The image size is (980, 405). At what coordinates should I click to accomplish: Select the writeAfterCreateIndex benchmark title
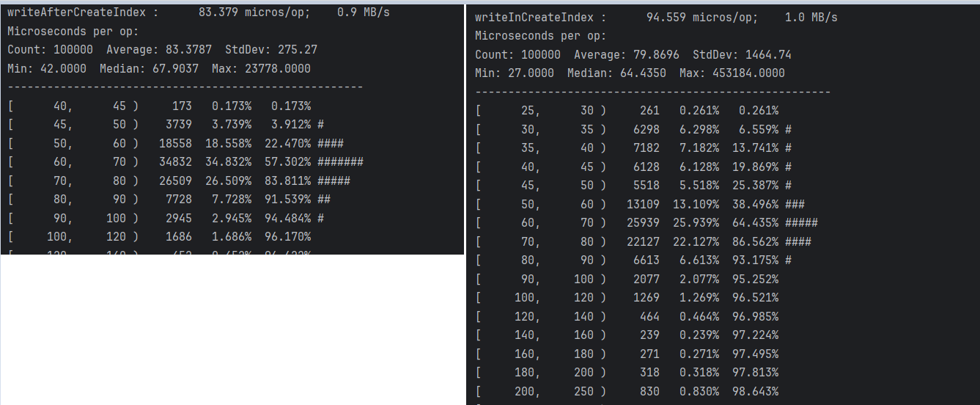coord(76,12)
